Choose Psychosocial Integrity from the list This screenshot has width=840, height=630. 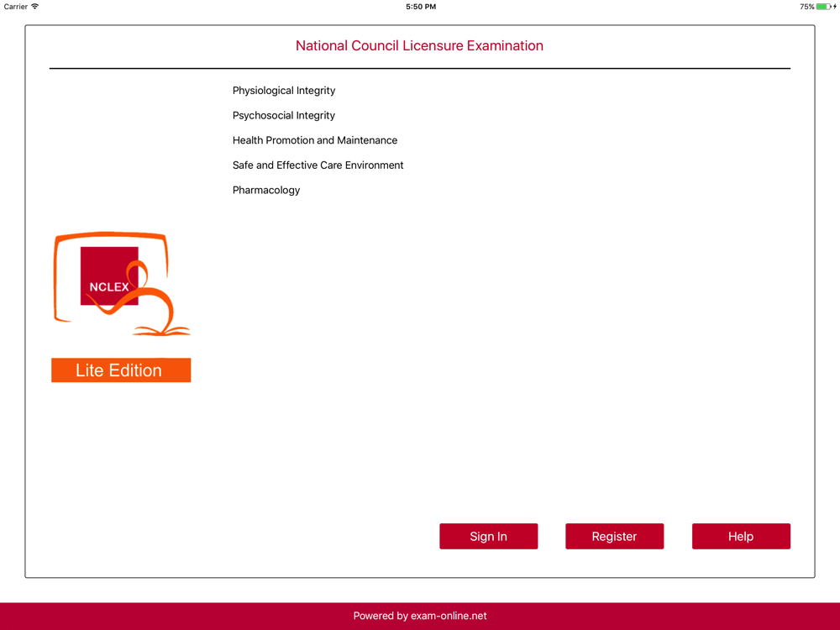[x=283, y=115]
